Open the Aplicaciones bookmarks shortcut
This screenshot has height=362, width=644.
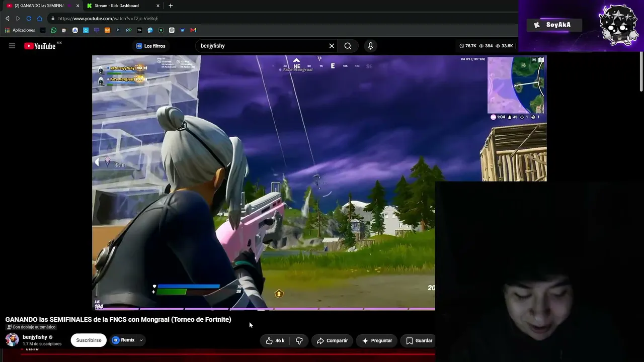(20, 30)
